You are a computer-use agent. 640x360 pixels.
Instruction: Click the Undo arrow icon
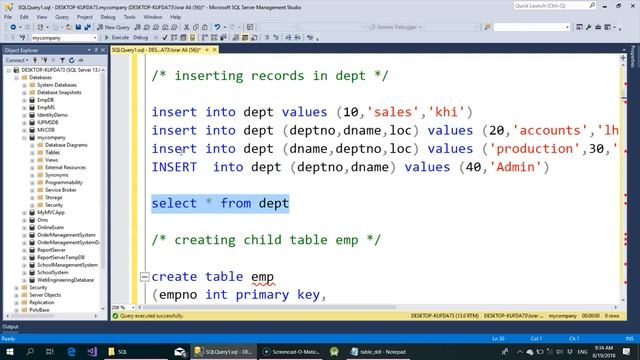[x=217, y=27]
